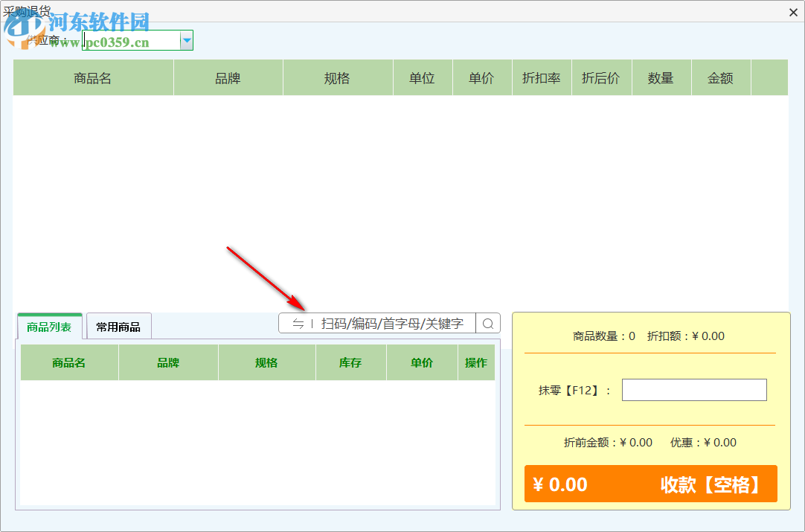Click the 操作 column header
The width and height of the screenshot is (805, 532).
click(476, 362)
